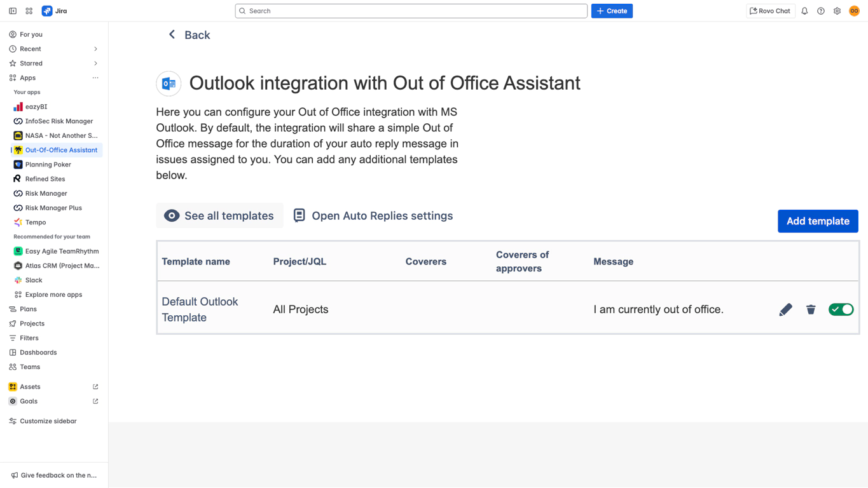Expand the Starred menu chevron
The image size is (868, 488).
[x=95, y=64]
